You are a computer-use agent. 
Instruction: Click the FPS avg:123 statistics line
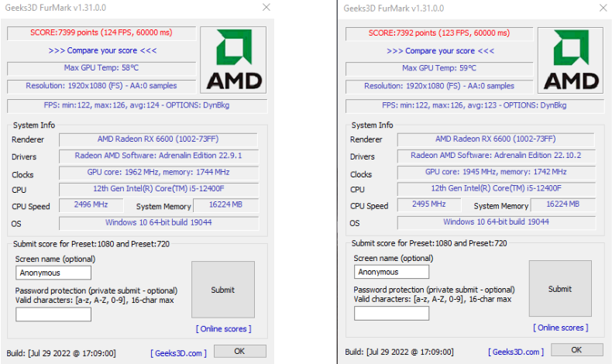475,105
